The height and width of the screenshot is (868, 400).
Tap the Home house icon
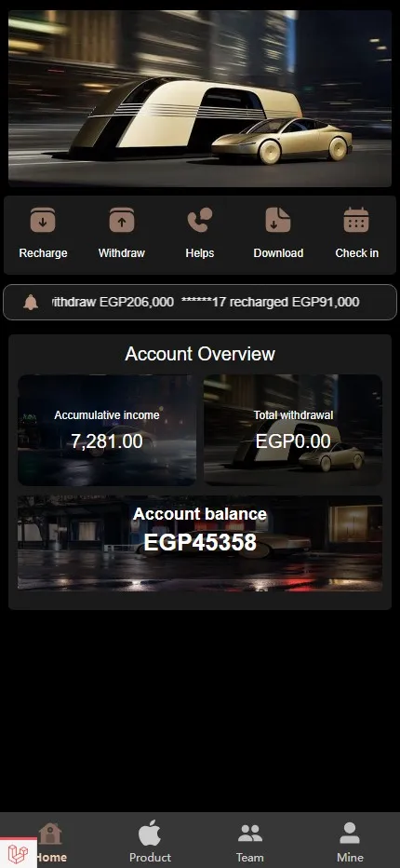pyautogui.click(x=50, y=834)
